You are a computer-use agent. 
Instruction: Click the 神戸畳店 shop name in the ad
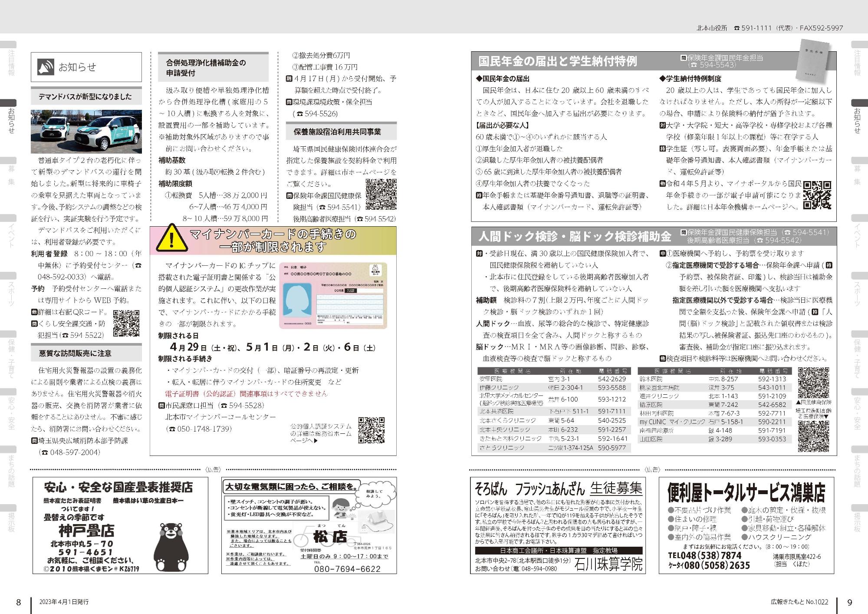86,531
